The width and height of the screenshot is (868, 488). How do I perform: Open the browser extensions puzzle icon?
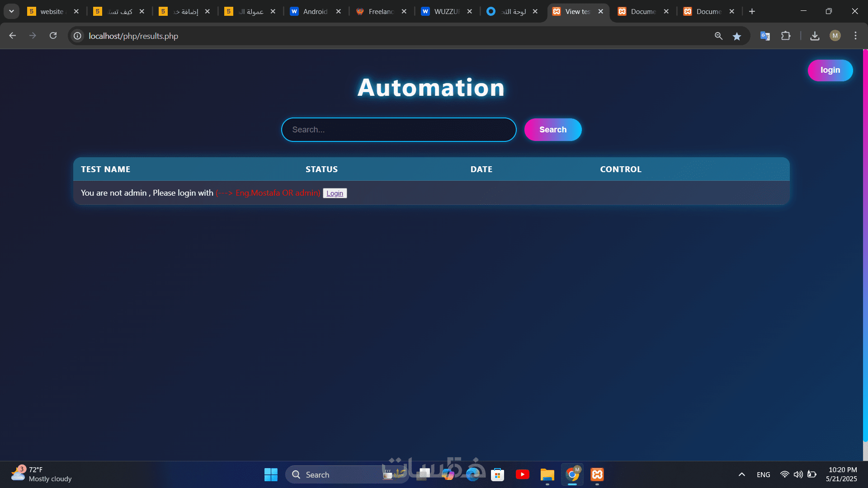[x=786, y=36]
